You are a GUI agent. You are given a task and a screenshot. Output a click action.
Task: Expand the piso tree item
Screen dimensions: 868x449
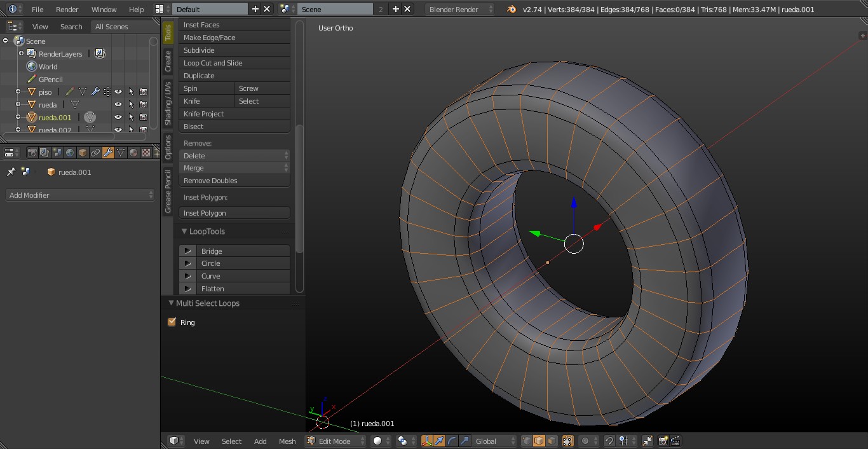tap(18, 92)
